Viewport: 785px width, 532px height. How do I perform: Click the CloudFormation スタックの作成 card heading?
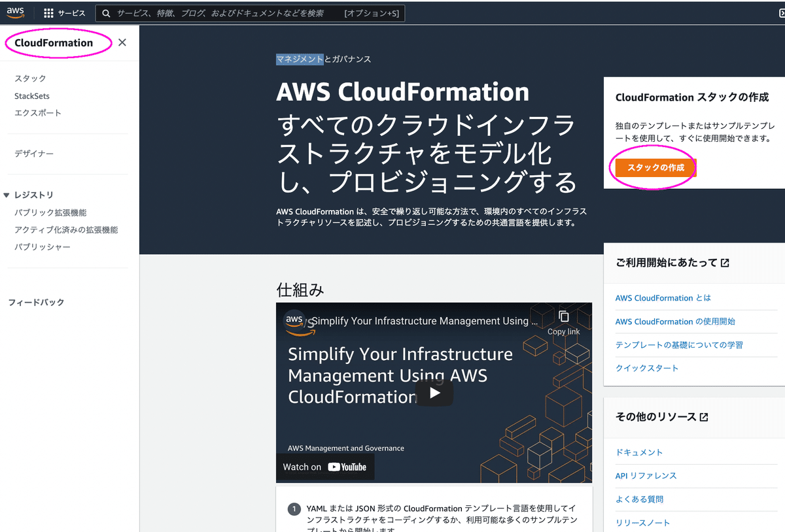(692, 97)
